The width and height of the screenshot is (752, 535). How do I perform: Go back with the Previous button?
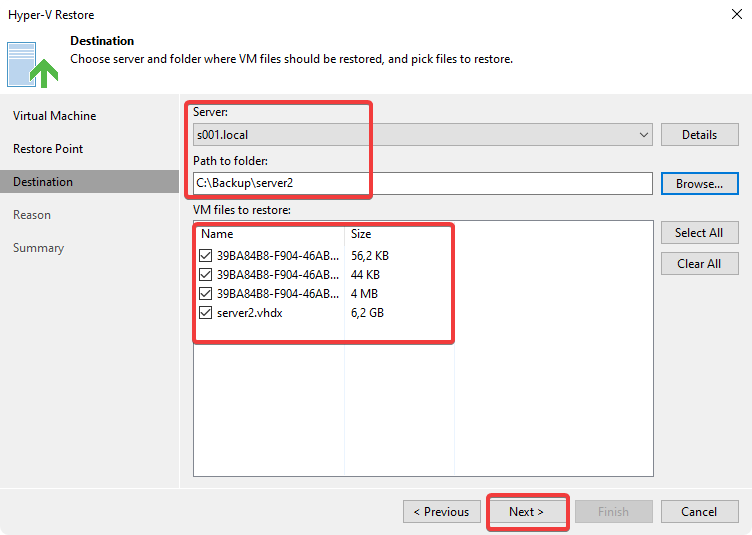[x=441, y=512]
